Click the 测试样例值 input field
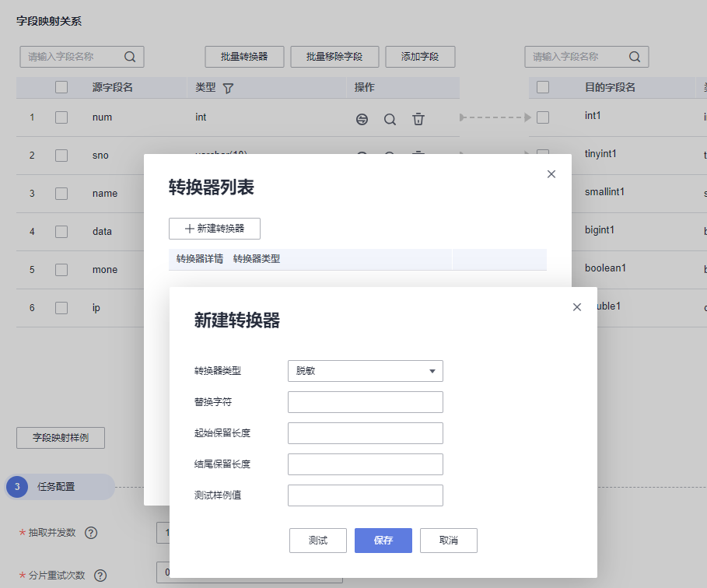This screenshot has height=588, width=707. pyautogui.click(x=365, y=495)
